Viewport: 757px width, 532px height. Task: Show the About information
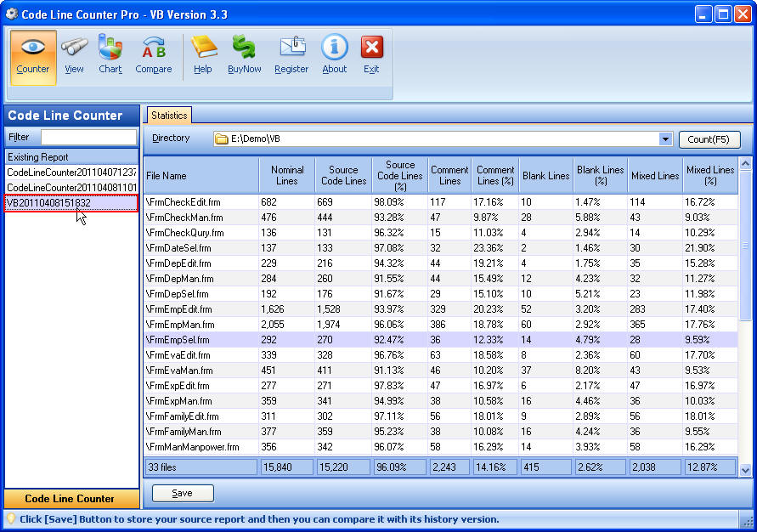[334, 54]
